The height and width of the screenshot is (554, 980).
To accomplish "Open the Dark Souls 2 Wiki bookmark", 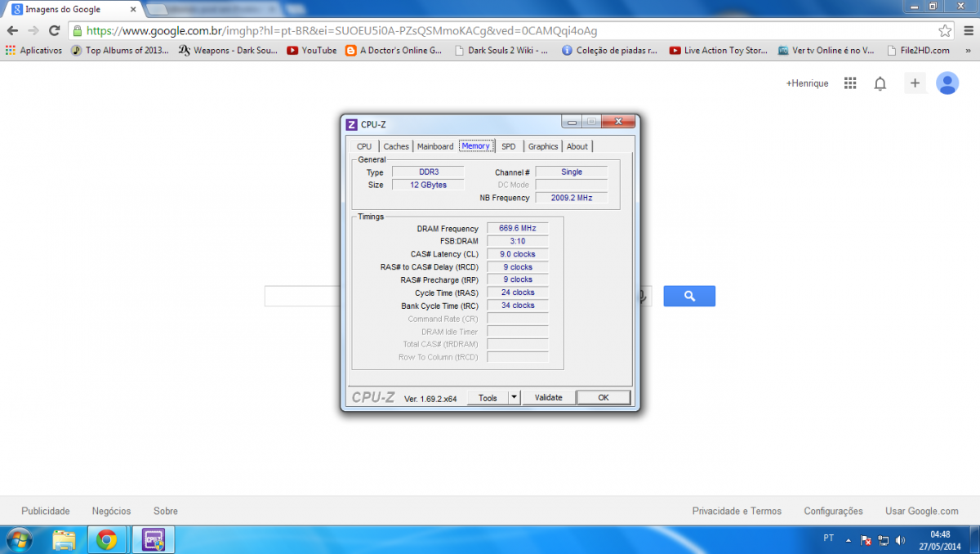I will tap(501, 50).
